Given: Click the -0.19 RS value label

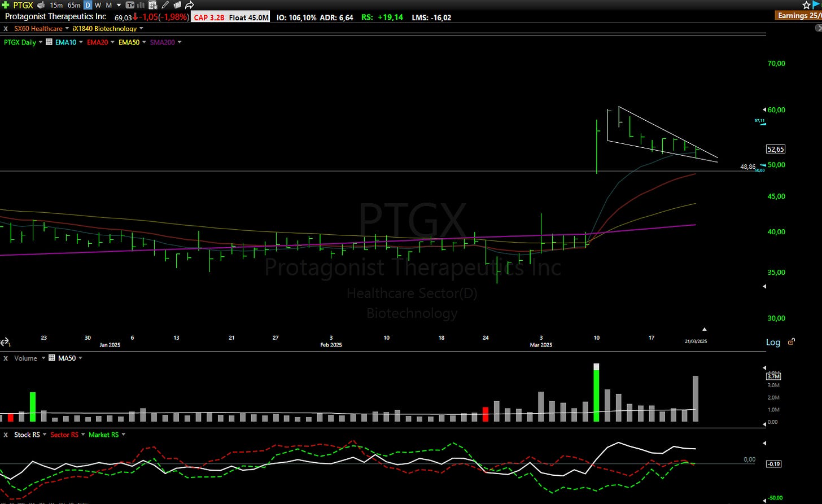Looking at the screenshot, I should tap(773, 464).
